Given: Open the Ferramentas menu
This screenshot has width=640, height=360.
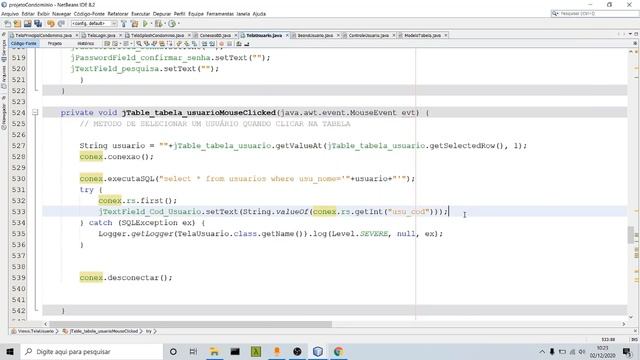Looking at the screenshot, I should tap(220, 14).
